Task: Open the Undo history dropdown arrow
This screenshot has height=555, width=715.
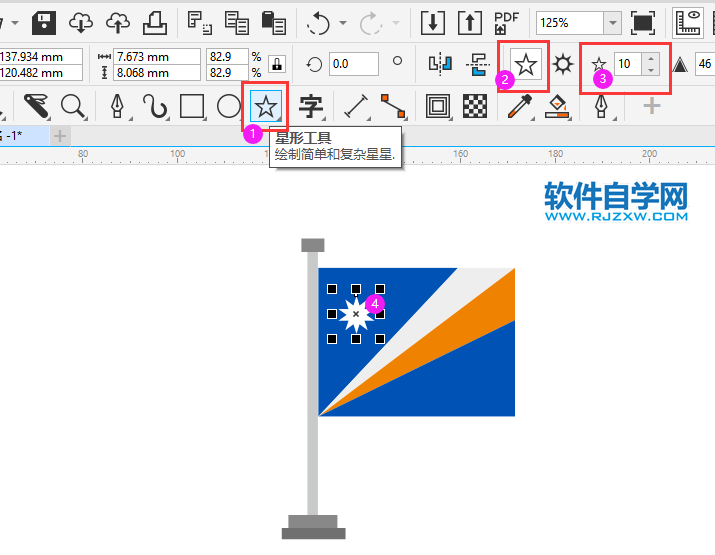Action: [x=343, y=22]
